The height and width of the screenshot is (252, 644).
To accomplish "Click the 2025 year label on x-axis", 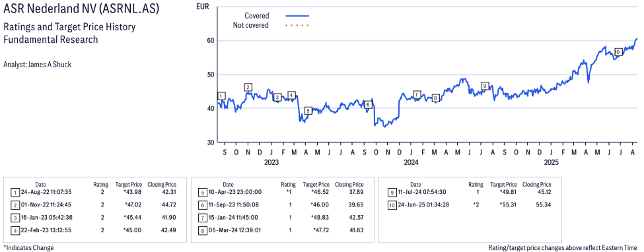I will point(551,162).
